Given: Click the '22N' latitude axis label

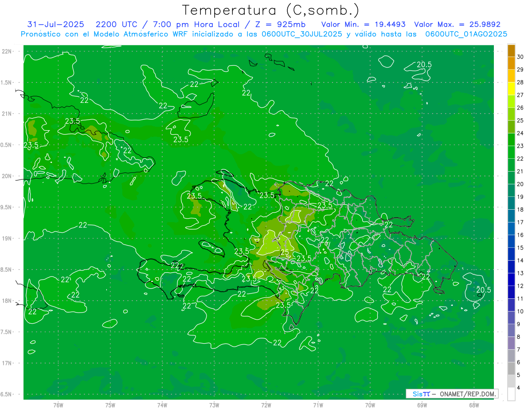Looking at the screenshot, I should pyautogui.click(x=7, y=51).
